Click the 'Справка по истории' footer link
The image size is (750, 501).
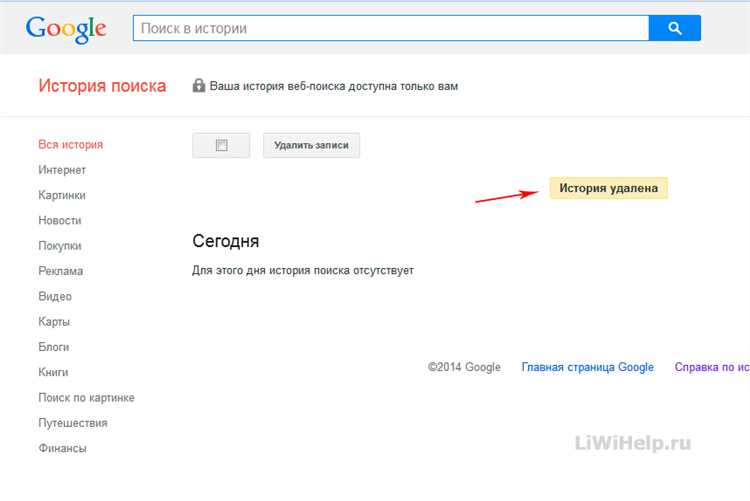(x=711, y=367)
